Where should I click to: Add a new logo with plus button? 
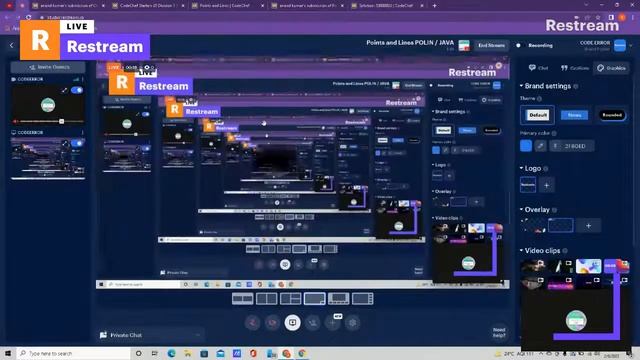click(547, 185)
